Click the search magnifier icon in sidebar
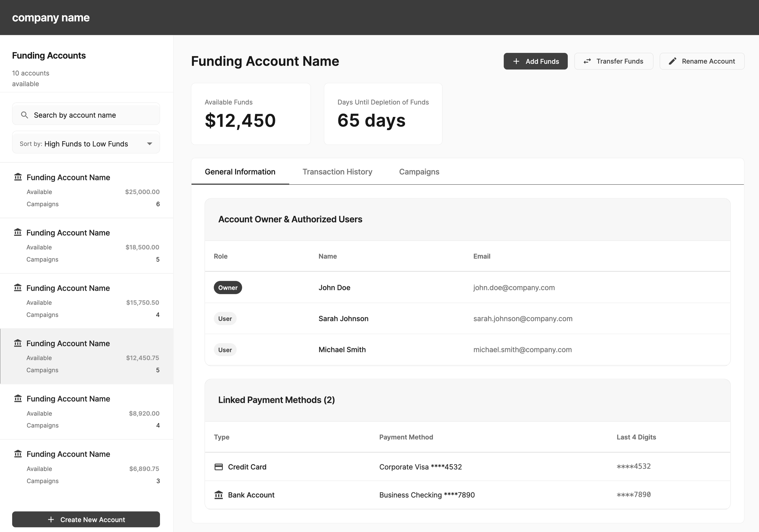 [x=25, y=115]
